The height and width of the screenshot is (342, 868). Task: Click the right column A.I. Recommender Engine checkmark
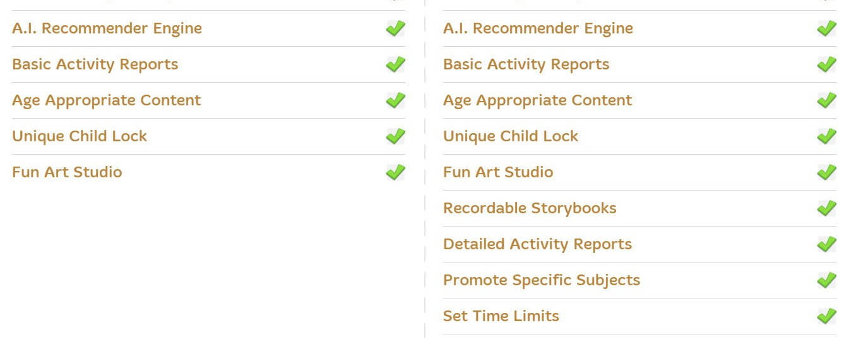point(827,28)
